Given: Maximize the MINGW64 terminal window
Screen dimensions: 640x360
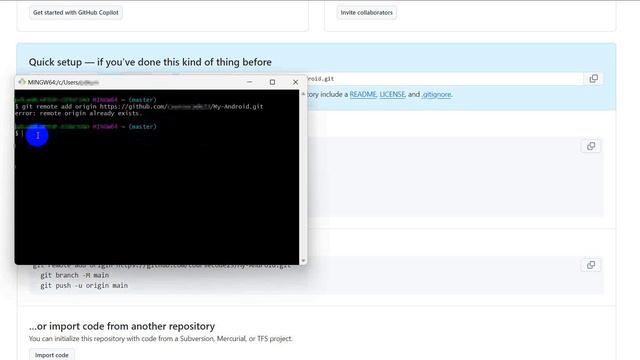Looking at the screenshot, I should pyautogui.click(x=272, y=82).
